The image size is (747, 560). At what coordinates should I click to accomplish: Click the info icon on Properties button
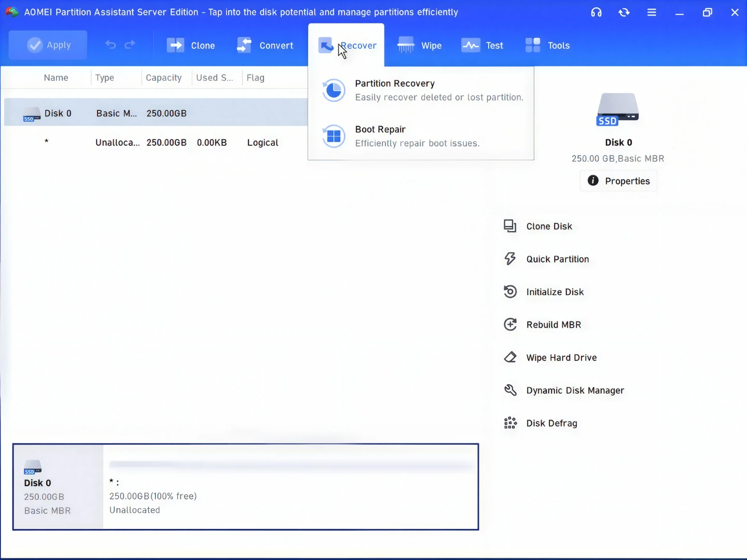(x=593, y=180)
